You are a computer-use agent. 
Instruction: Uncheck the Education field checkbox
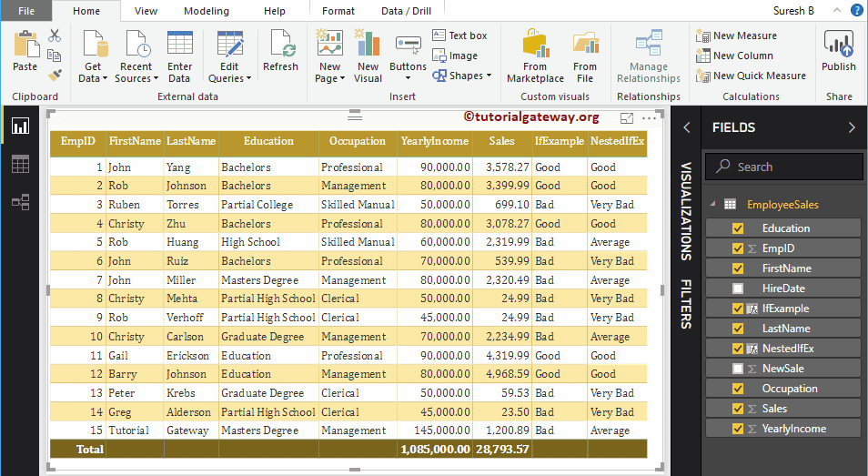click(x=738, y=228)
